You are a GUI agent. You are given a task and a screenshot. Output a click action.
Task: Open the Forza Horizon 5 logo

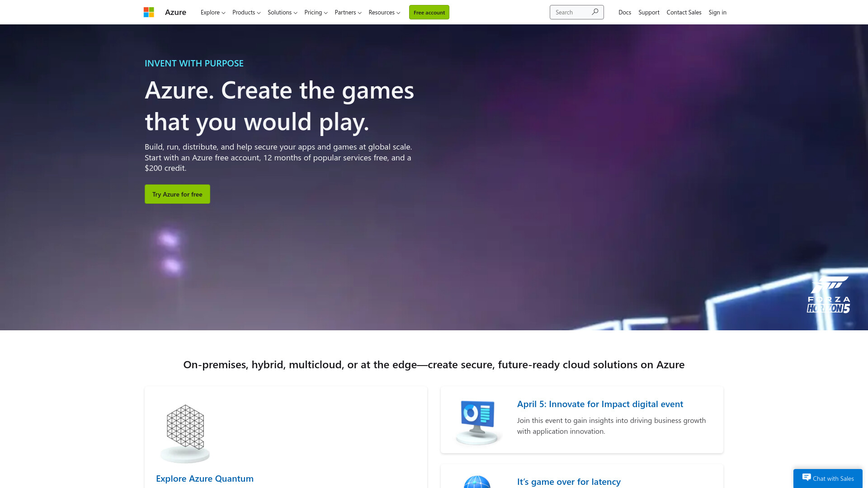[829, 295]
